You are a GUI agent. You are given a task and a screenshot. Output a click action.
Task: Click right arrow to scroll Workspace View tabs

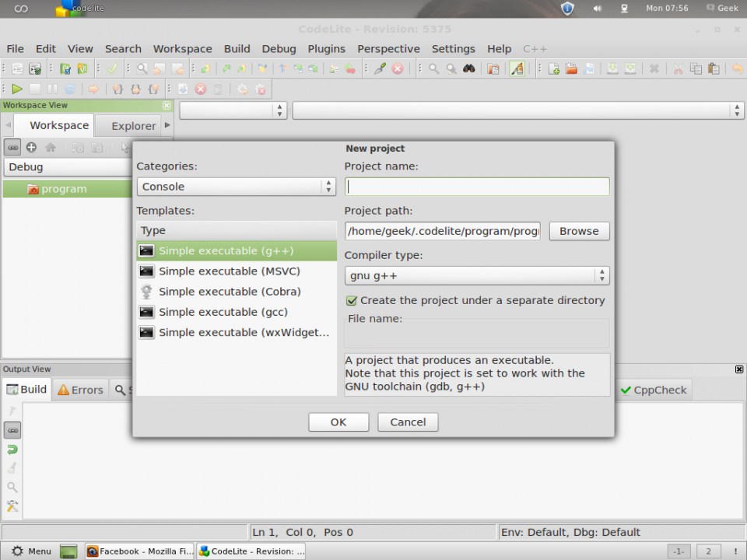pos(167,125)
